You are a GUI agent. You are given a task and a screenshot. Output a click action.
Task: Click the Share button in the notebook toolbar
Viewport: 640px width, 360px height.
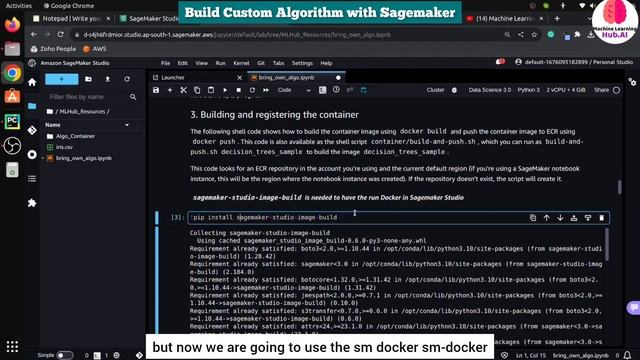pyautogui.click(x=601, y=90)
